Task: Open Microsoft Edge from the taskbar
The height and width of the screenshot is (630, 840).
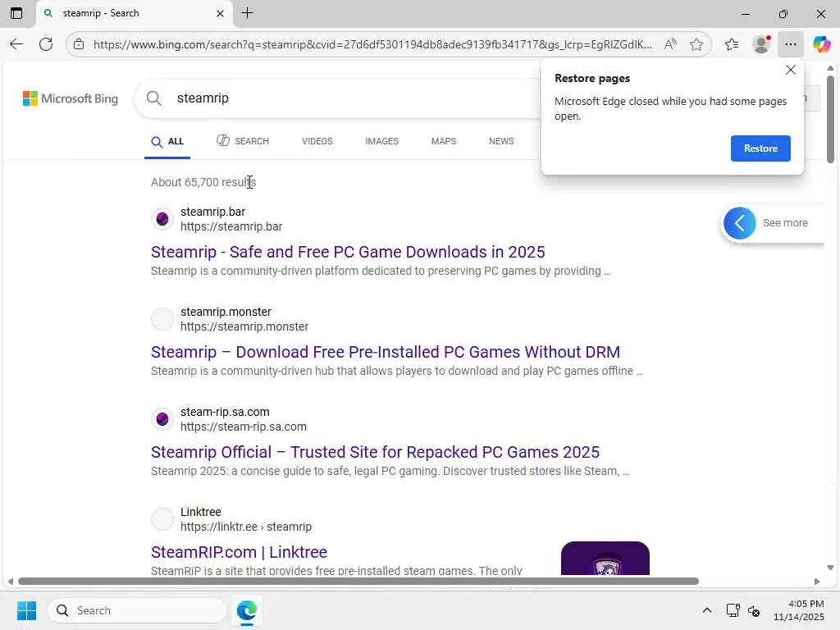Action: 246,610
